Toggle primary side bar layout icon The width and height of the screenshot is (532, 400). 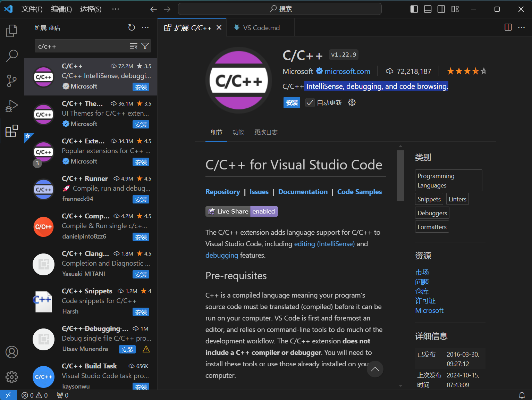pyautogui.click(x=414, y=9)
